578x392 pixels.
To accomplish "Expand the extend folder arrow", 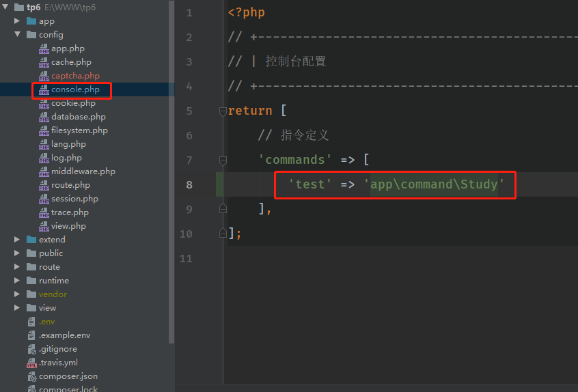I will pos(17,240).
